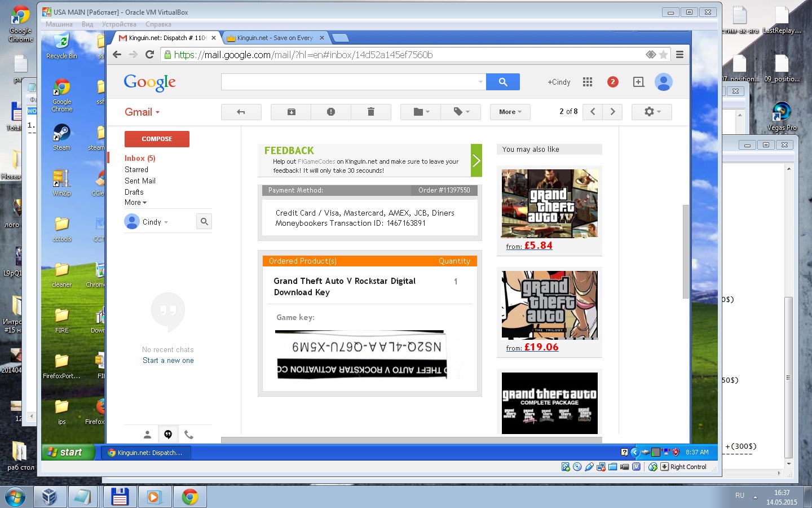Screen dimensions: 812x508
Task: Click the email horizontal scrollbar
Action: [412, 440]
